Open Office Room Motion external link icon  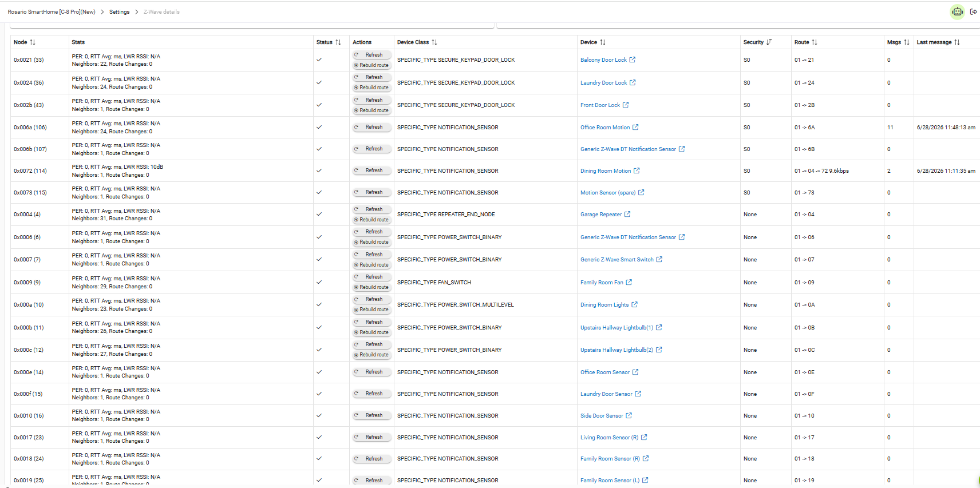coord(635,127)
